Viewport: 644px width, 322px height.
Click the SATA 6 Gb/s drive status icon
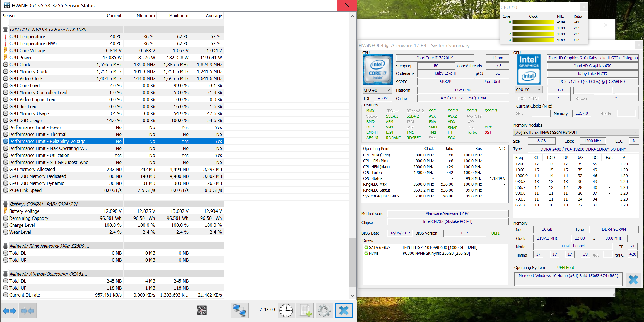(366, 247)
